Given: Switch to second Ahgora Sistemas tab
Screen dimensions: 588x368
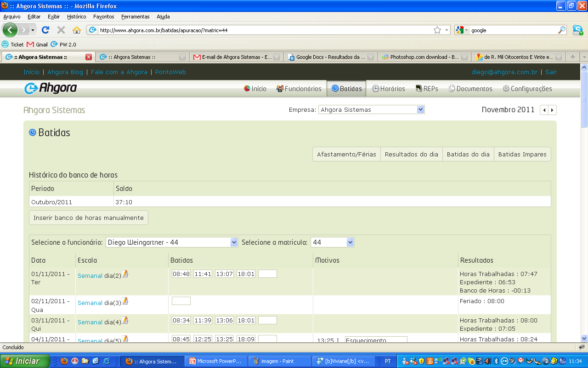Looking at the screenshot, I should [142, 57].
